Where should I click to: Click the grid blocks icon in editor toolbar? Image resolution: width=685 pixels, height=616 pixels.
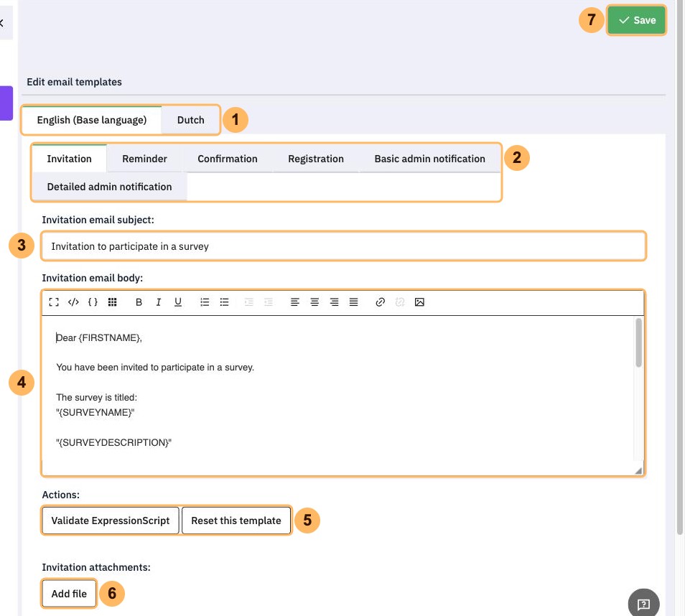coord(112,302)
